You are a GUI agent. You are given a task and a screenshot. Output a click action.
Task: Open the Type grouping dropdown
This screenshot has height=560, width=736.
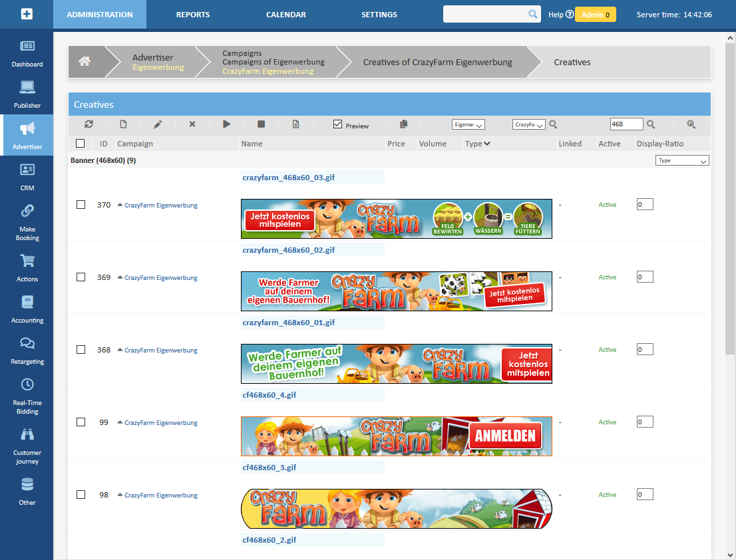click(682, 160)
